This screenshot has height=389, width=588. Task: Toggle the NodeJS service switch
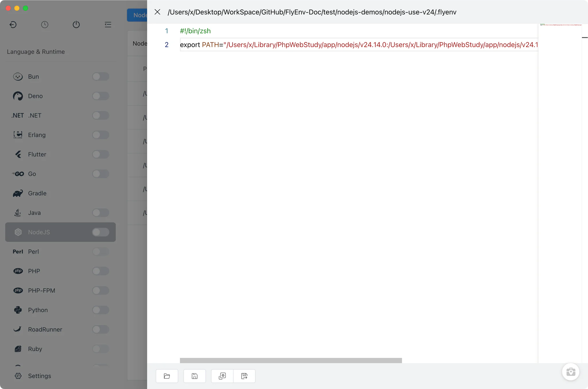[100, 232]
